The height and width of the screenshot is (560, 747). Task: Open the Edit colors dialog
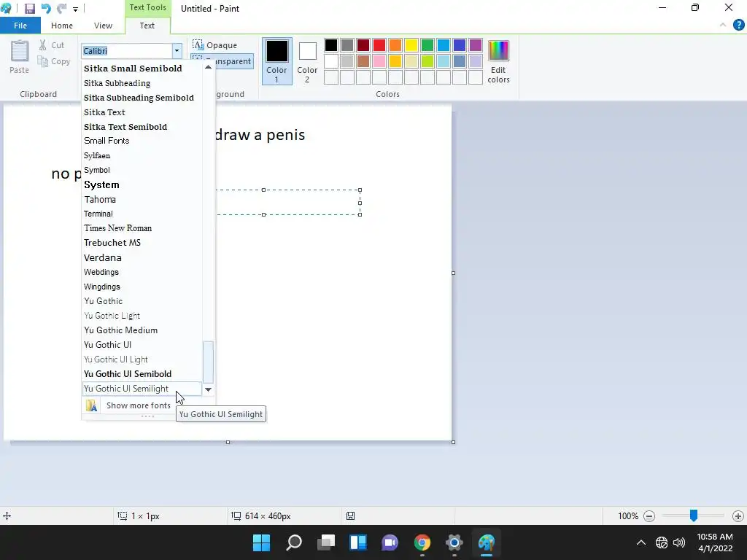click(499, 62)
